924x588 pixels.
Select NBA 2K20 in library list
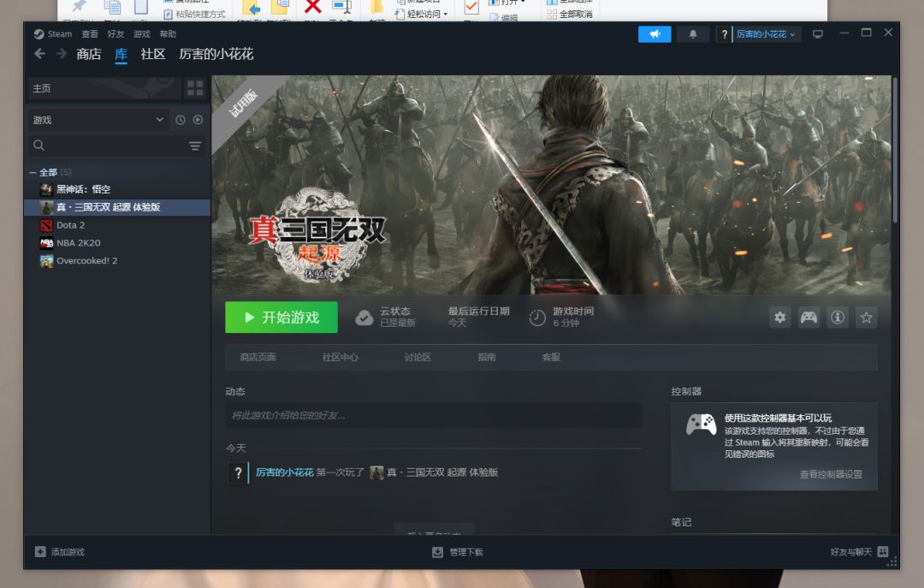pos(117,242)
